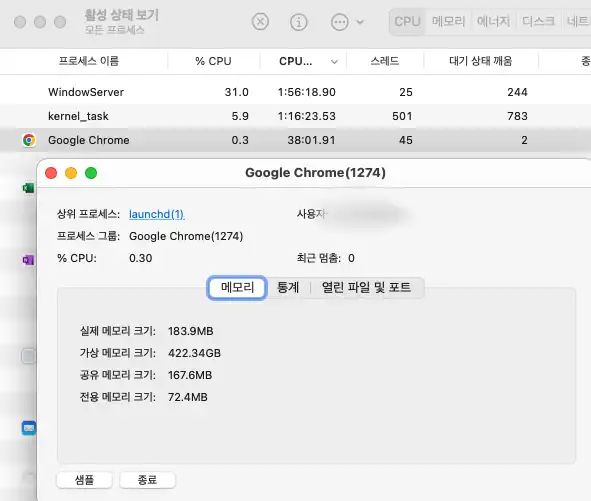This screenshot has width=591, height=501.
Task: Click CPU time 1:56:18.90 cell
Action: click(x=306, y=92)
